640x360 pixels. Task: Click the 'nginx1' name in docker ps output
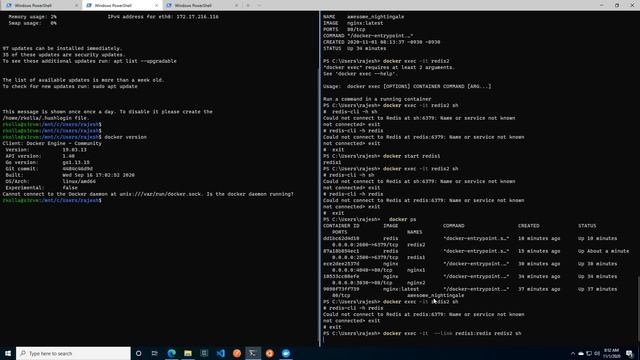(x=416, y=270)
